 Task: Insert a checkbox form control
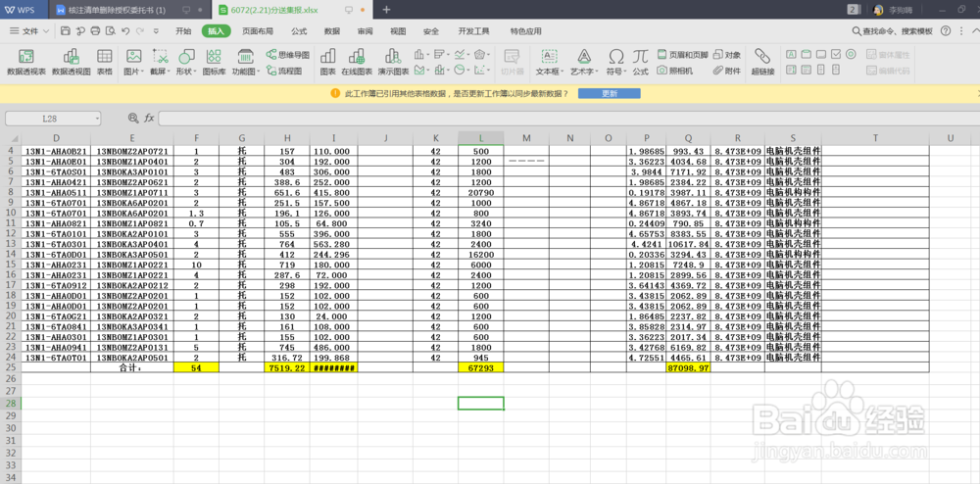click(836, 54)
